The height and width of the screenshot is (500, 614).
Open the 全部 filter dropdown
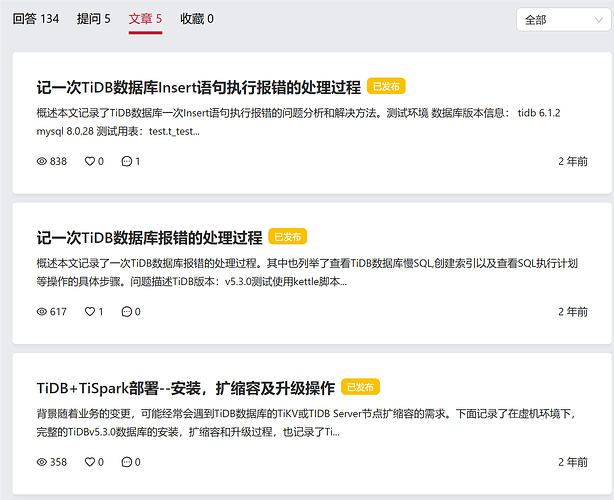pos(563,20)
